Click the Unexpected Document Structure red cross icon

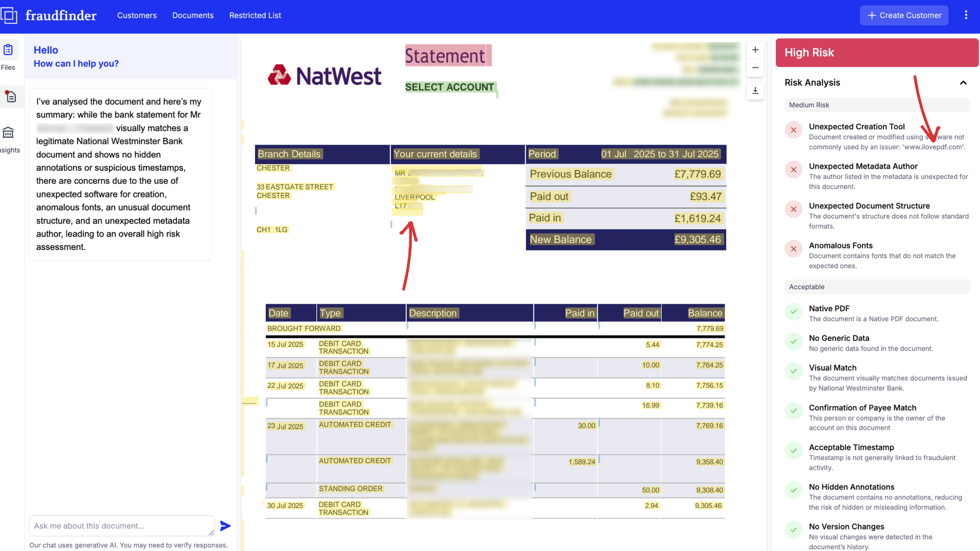click(x=794, y=209)
